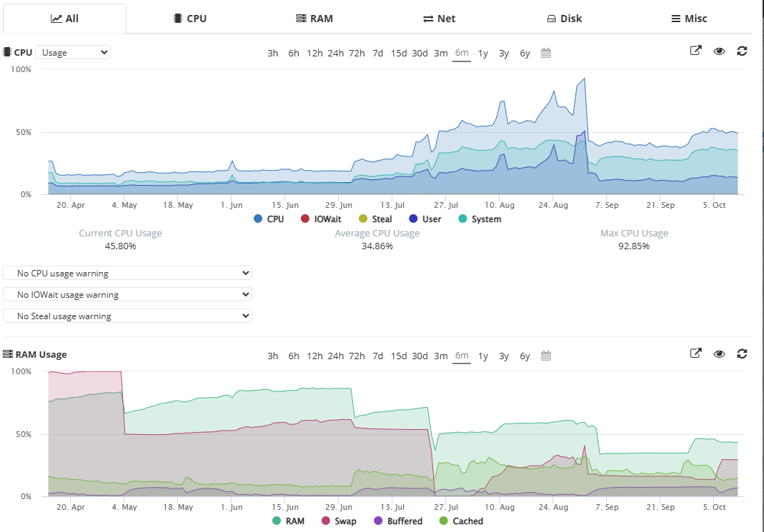
Task: Toggle CPU chart visibility eye icon
Action: click(x=719, y=51)
